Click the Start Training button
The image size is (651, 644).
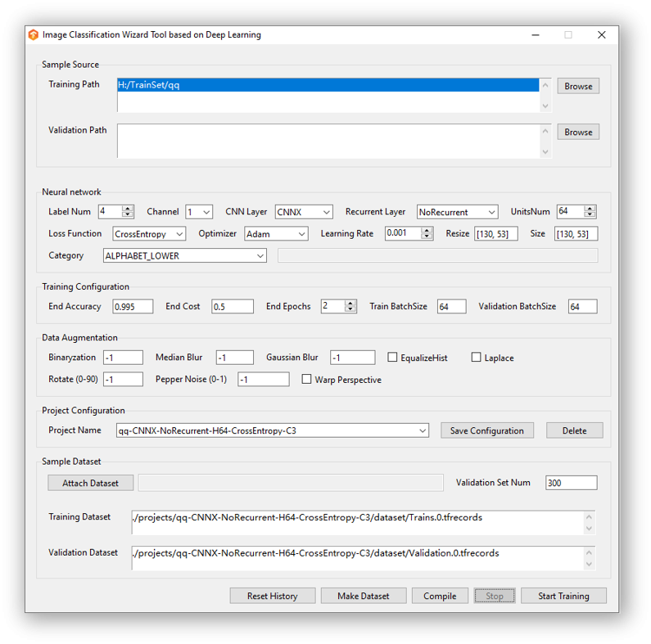tap(563, 596)
